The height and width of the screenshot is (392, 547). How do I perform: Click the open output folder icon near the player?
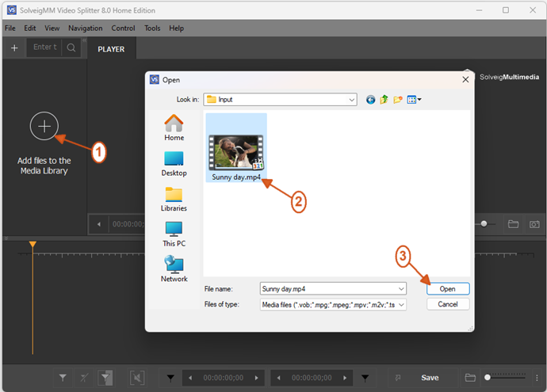click(513, 224)
